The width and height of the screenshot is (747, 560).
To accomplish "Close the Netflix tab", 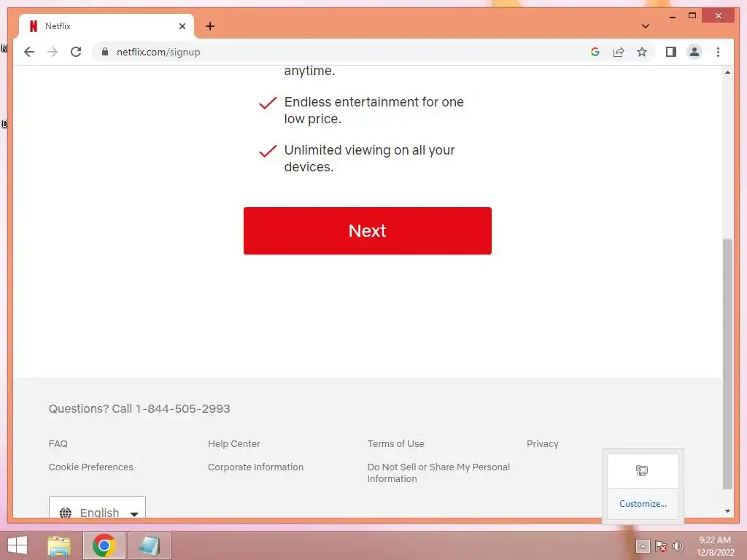I will 182,26.
